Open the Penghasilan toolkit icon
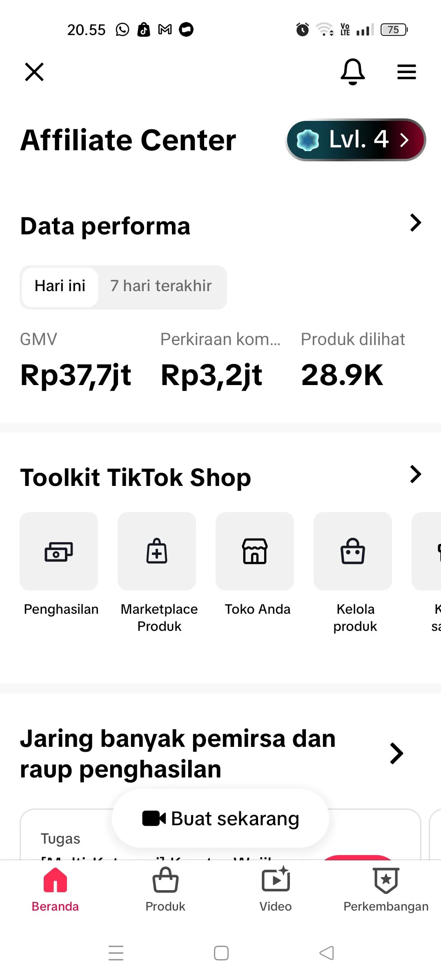Image resolution: width=441 pixels, height=980 pixels. pyautogui.click(x=59, y=551)
